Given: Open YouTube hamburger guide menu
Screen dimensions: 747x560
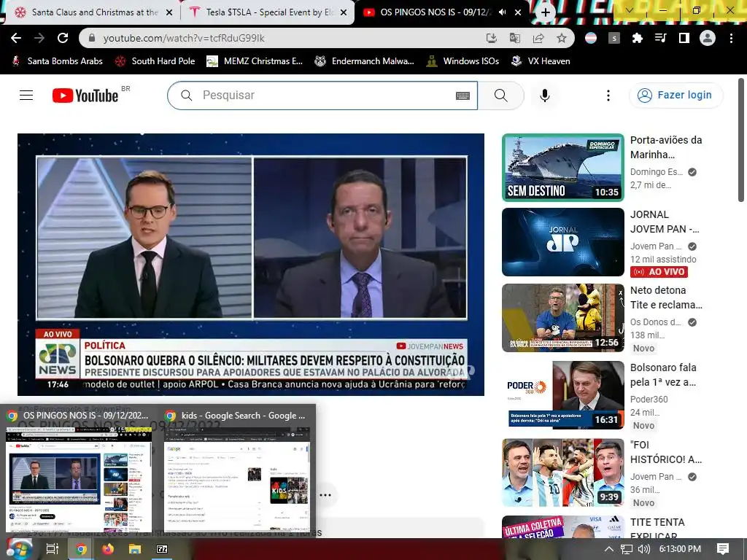Looking at the screenshot, I should tap(26, 96).
